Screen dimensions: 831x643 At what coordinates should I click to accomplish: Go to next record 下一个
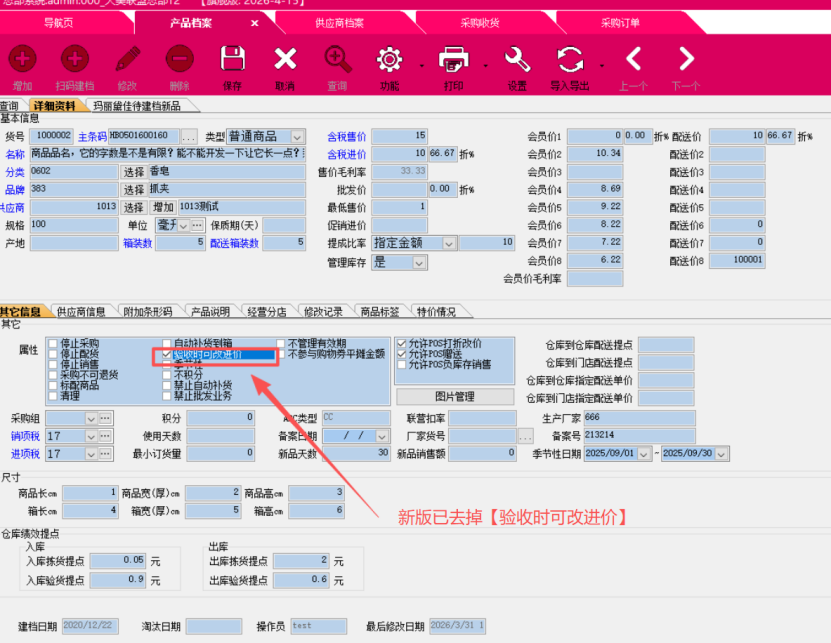pyautogui.click(x=686, y=59)
